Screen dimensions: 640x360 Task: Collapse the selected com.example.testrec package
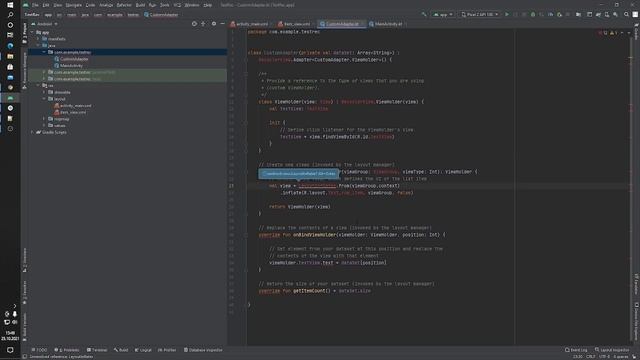(44, 52)
